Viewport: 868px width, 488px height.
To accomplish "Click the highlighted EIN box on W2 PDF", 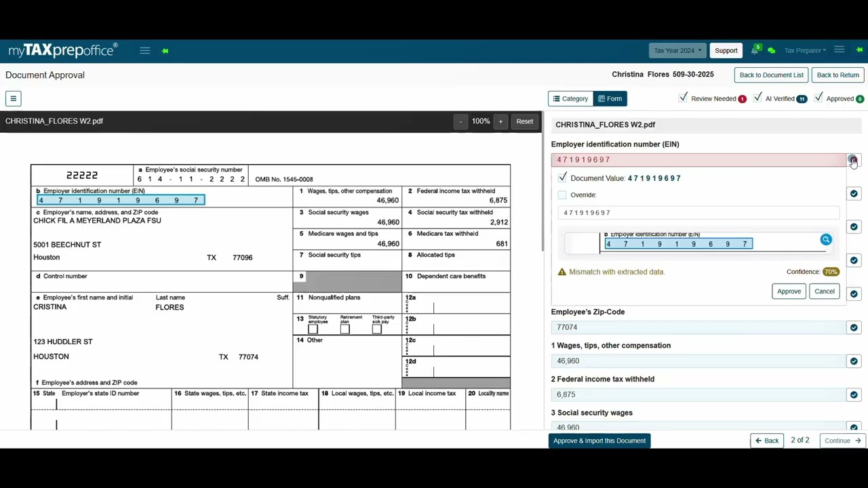I will click(121, 200).
